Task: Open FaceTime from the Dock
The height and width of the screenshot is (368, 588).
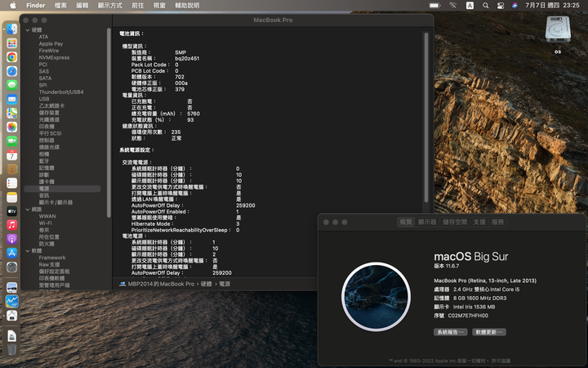Action: coord(12,141)
